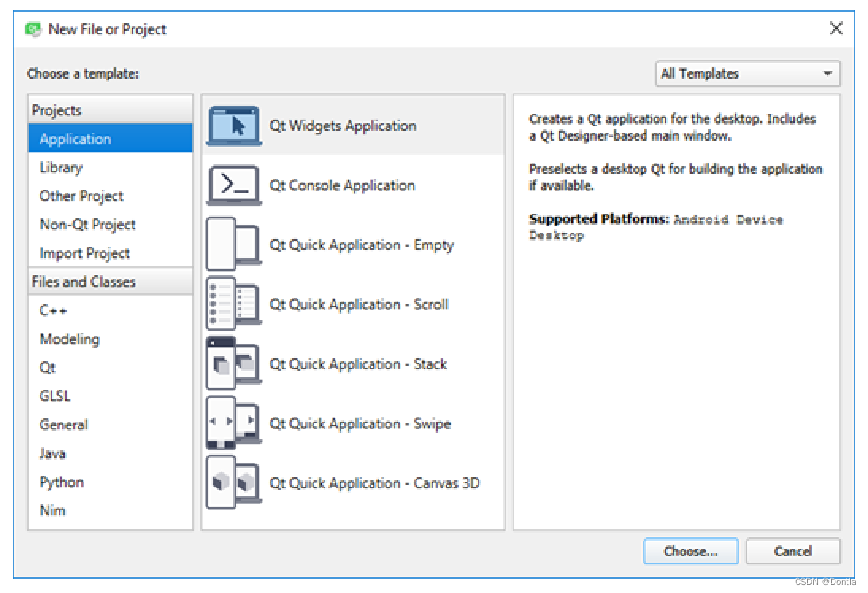Click the Qt Quick Application - Scroll icon
This screenshot has width=868, height=593.
[x=234, y=304]
